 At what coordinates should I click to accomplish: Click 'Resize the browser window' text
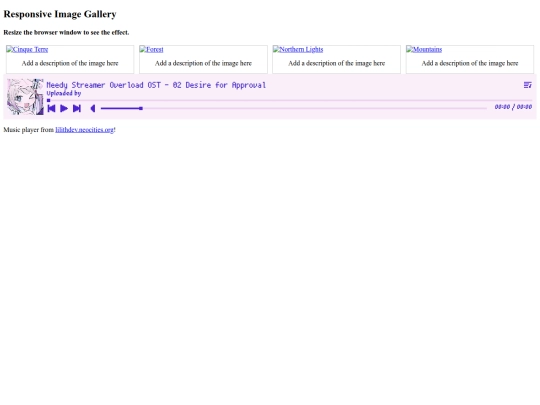tap(66, 32)
